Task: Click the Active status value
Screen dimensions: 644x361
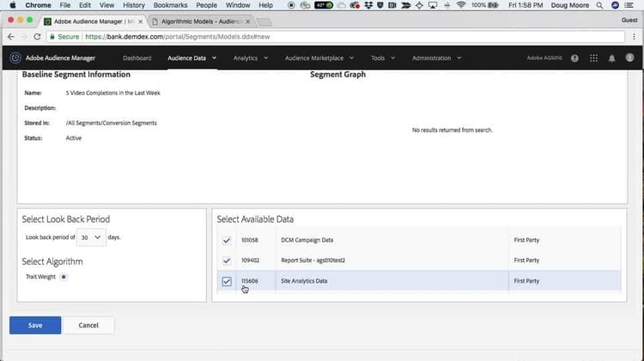Action: [x=74, y=138]
